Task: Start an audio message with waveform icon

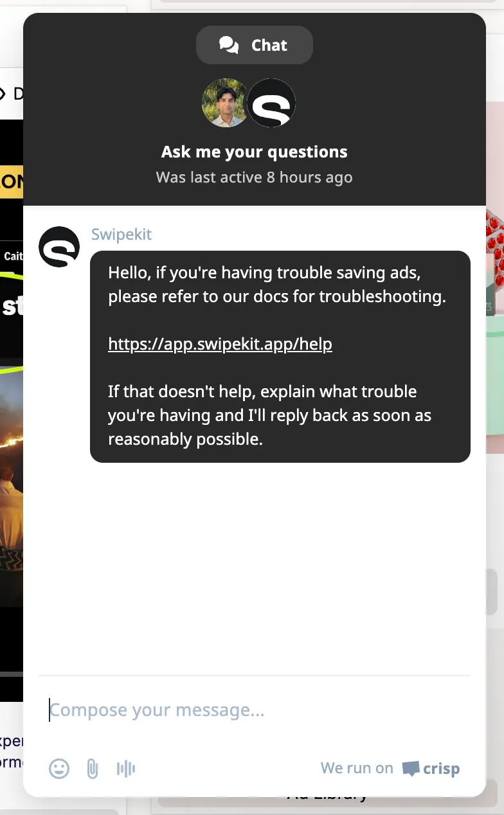Action: (126, 768)
